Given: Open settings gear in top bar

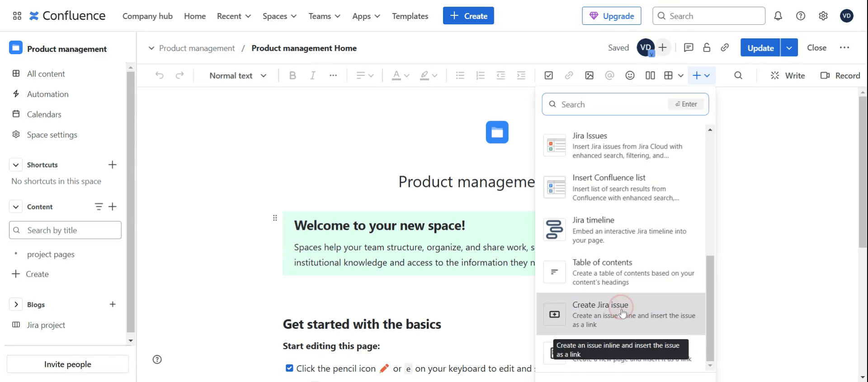Looking at the screenshot, I should pos(823,16).
